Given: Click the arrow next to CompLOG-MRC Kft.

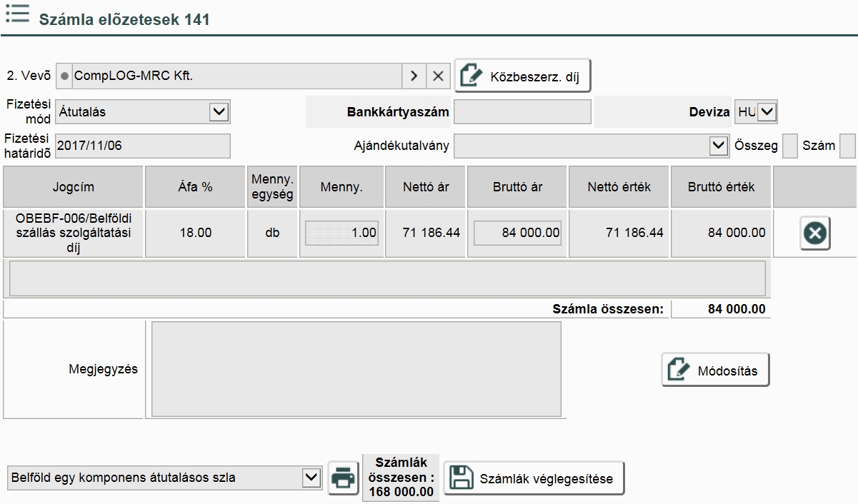Looking at the screenshot, I should click(414, 76).
